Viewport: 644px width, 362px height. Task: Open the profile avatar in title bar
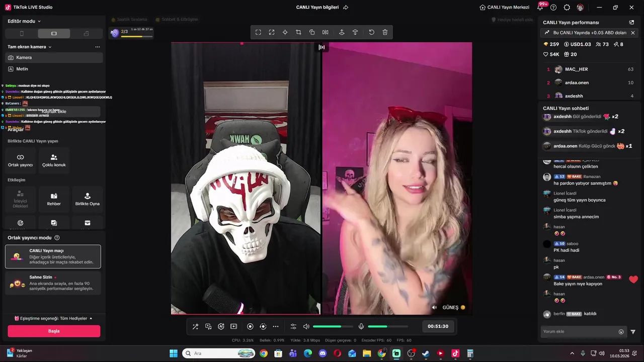coord(580,8)
